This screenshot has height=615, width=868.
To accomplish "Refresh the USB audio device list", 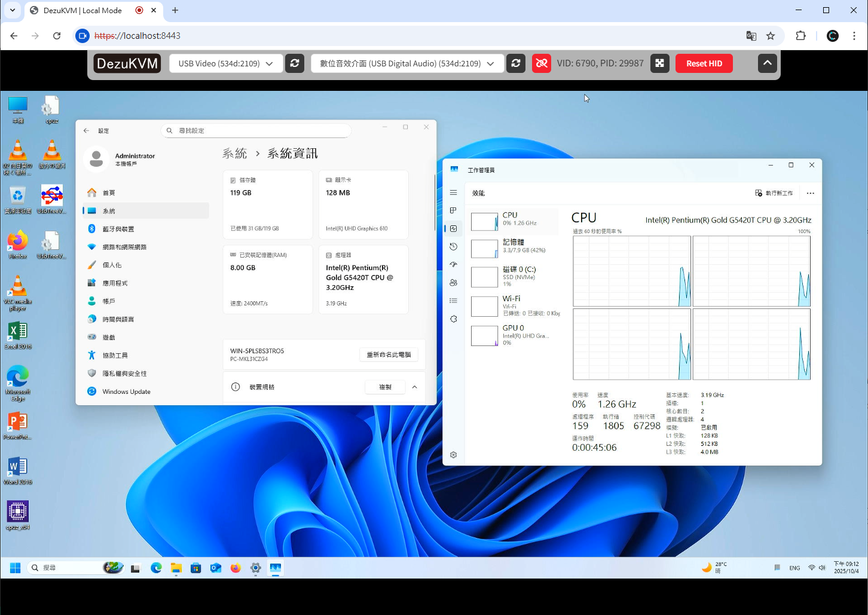I will click(516, 63).
